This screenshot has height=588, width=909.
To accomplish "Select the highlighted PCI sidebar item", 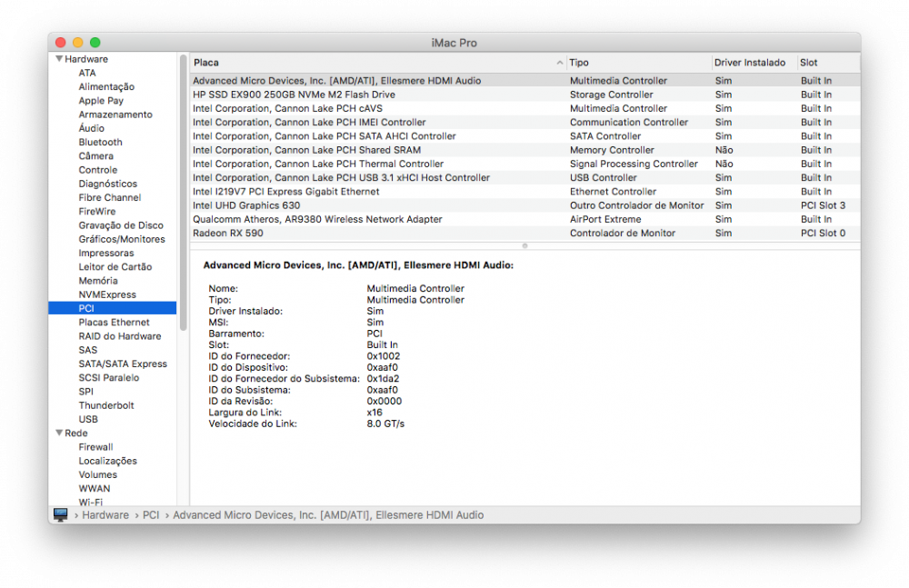I will pyautogui.click(x=113, y=308).
